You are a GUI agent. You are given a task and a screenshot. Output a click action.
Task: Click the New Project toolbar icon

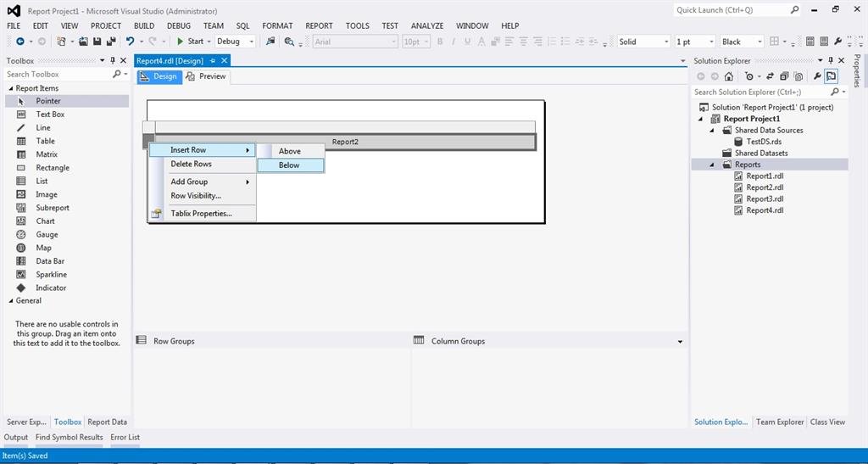coord(61,42)
